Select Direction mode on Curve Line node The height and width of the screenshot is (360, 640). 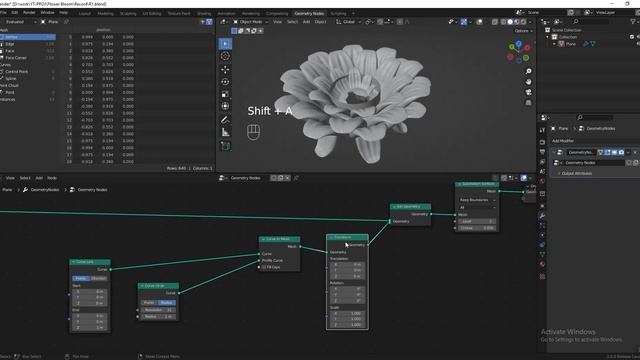[99, 278]
